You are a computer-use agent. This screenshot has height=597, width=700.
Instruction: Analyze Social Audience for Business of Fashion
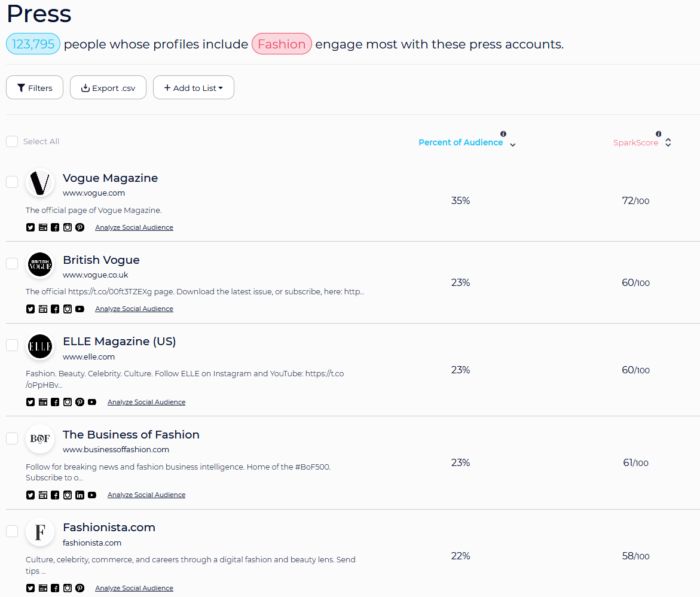click(x=146, y=495)
